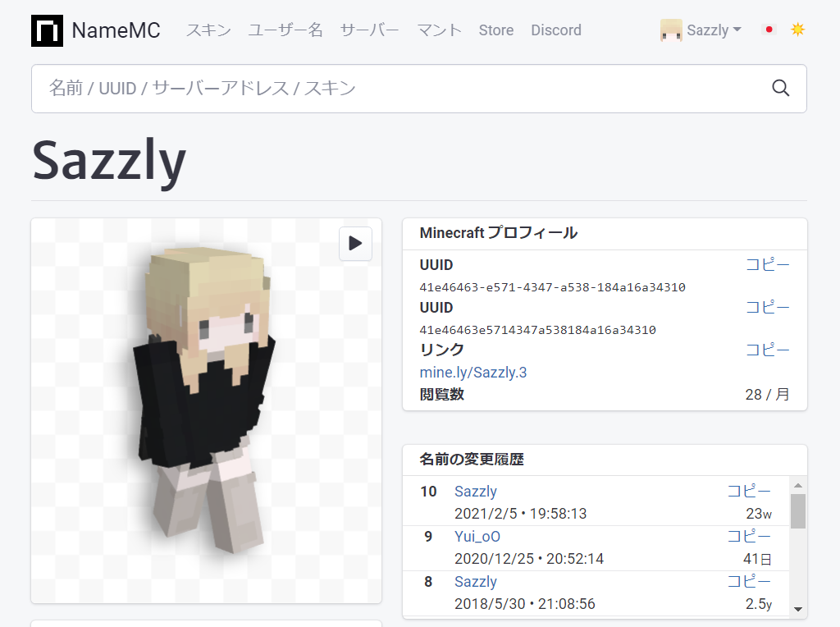Click the 41日 duration value

(757, 559)
